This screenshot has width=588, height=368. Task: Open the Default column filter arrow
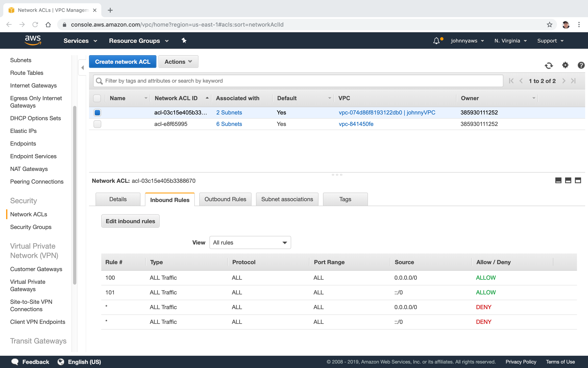[330, 98]
